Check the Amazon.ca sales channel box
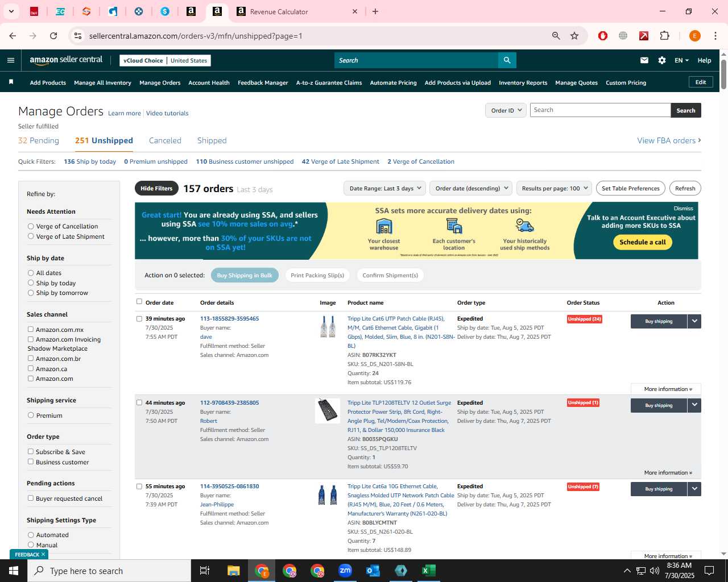This screenshot has height=582, width=728. tap(31, 368)
